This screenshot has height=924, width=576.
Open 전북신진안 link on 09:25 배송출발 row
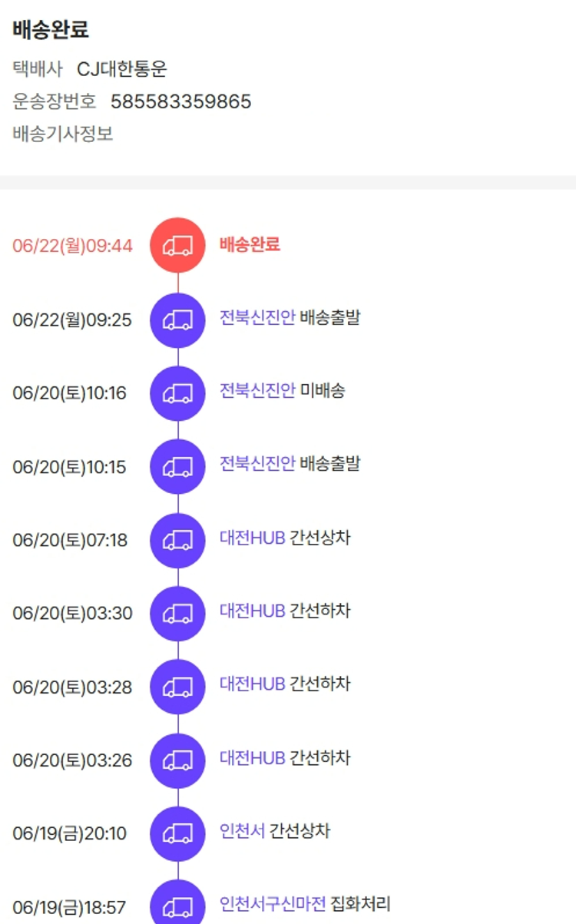click(257, 317)
